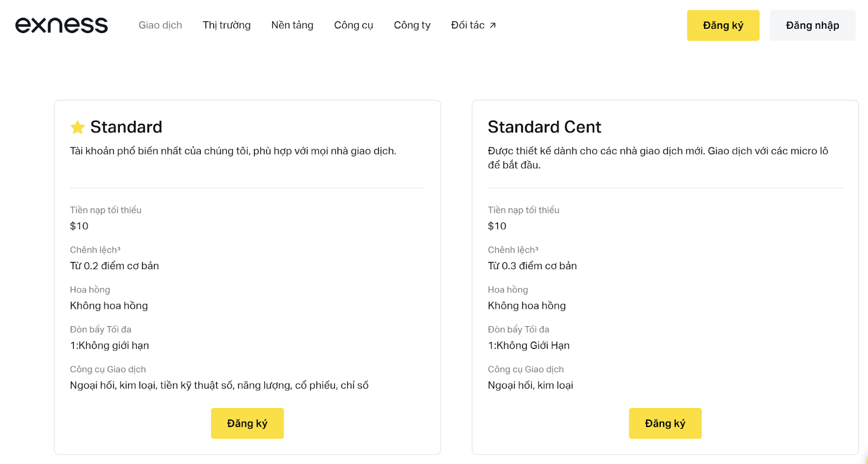Click Chênh lệch footnote label in Standard Cent
Screen dimensions: 868x464
(x=513, y=250)
